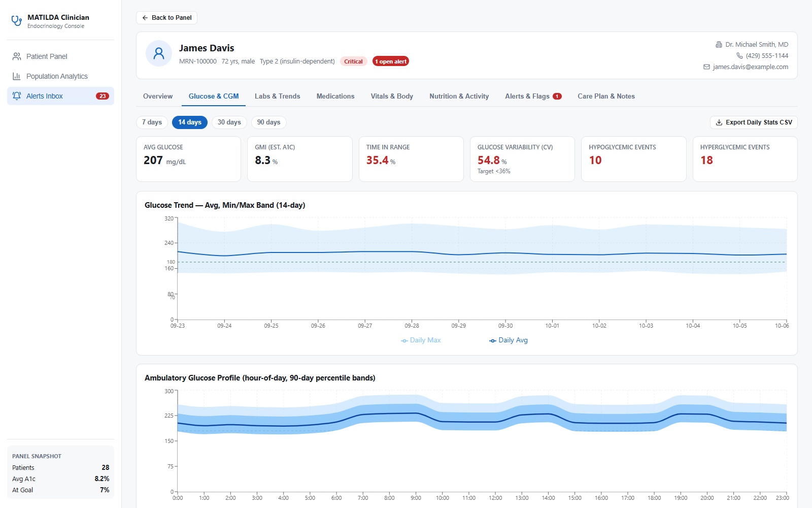812x508 pixels.
Task: Click Back to Panel button
Action: coord(166,18)
